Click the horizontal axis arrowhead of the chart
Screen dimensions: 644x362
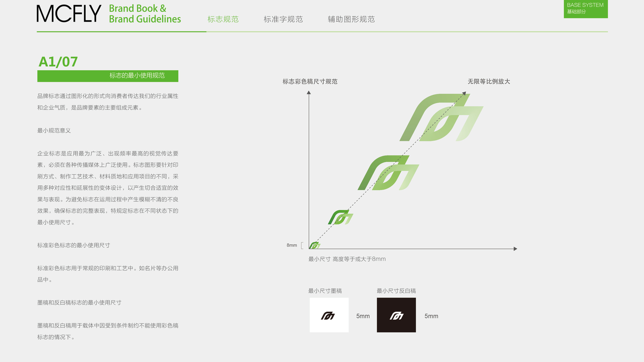tap(515, 249)
